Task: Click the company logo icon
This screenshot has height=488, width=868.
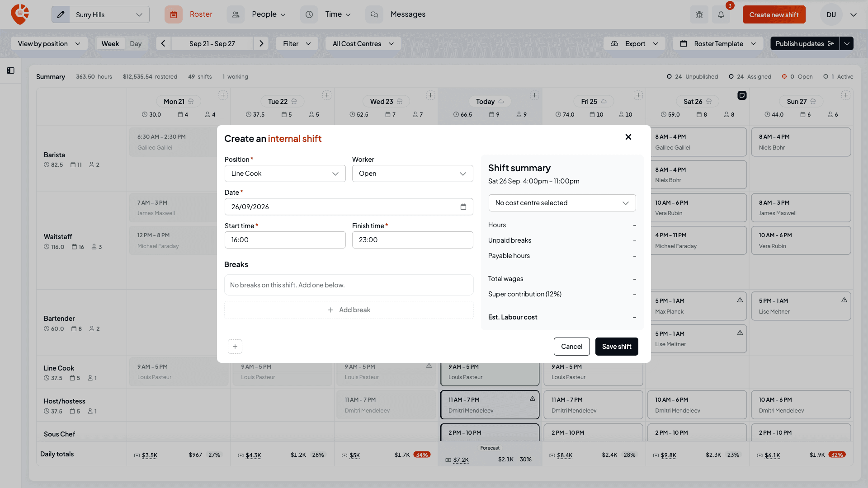Action: (20, 14)
